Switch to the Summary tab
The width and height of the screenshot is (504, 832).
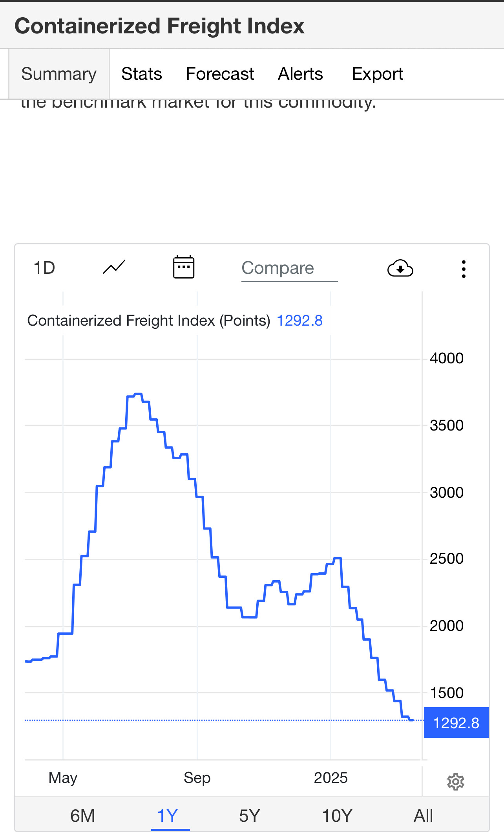[59, 74]
